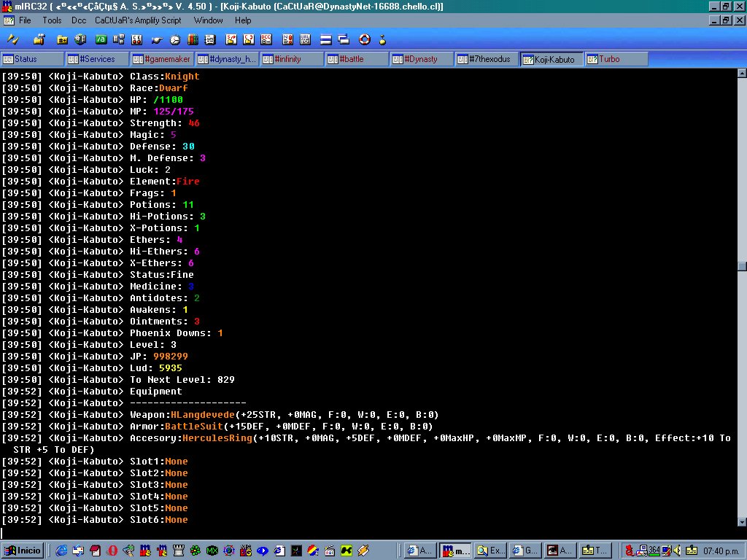Open the script editor /a icon

click(101, 39)
